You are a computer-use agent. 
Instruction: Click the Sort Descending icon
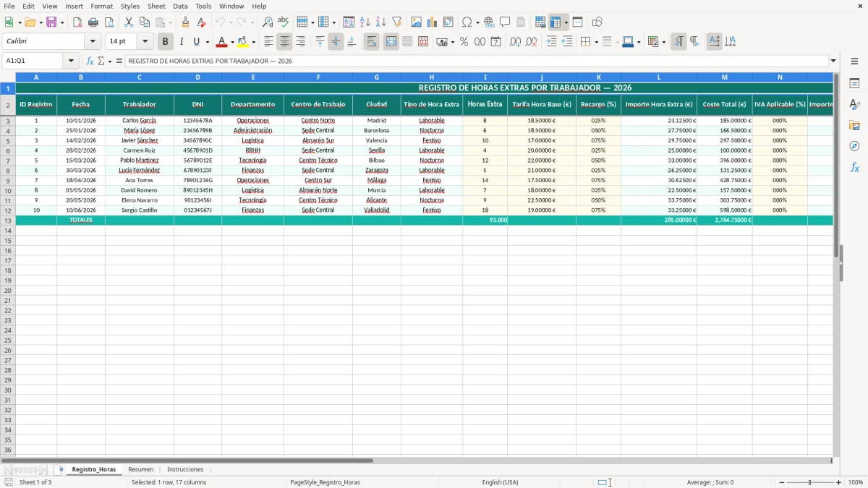pos(380,22)
